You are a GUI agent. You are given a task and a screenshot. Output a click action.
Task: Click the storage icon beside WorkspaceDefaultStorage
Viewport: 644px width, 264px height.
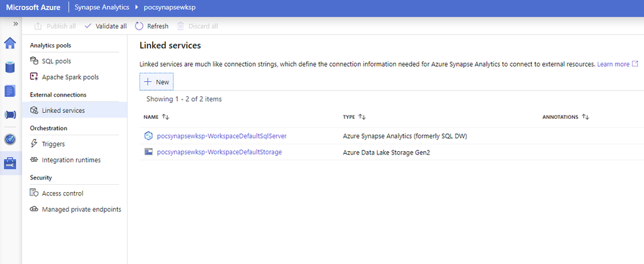(148, 152)
